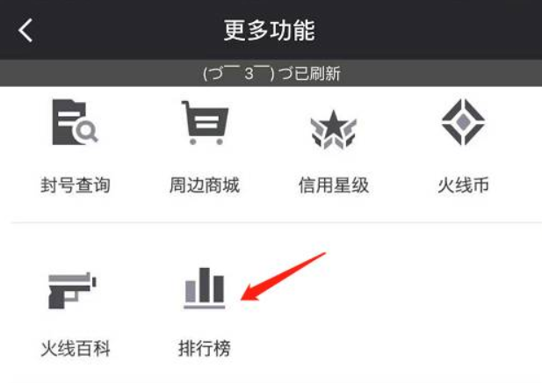This screenshot has width=542, height=392.
Task: Open the 火线币 diamond coin icon
Action: coord(463,122)
